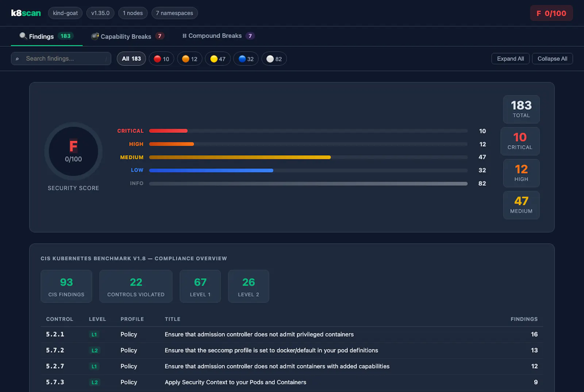Click the F 0/100 score badge
This screenshot has height=392, width=584.
(552, 13)
